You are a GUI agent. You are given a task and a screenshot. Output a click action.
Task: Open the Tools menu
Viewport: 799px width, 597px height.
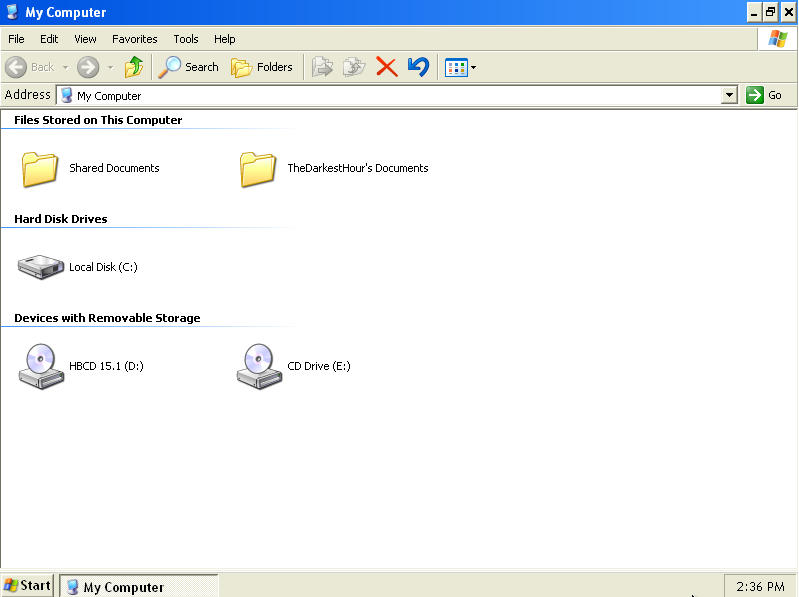coord(185,39)
